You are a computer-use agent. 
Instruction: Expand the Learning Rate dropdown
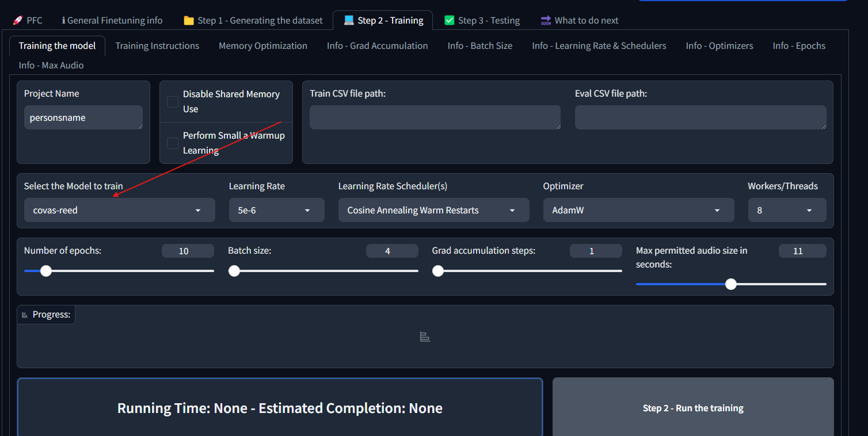[x=276, y=211]
